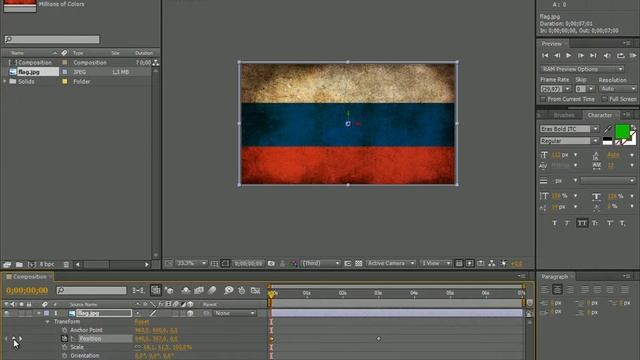
Task: Toggle preview audio mute speaker icon
Action: click(x=607, y=56)
